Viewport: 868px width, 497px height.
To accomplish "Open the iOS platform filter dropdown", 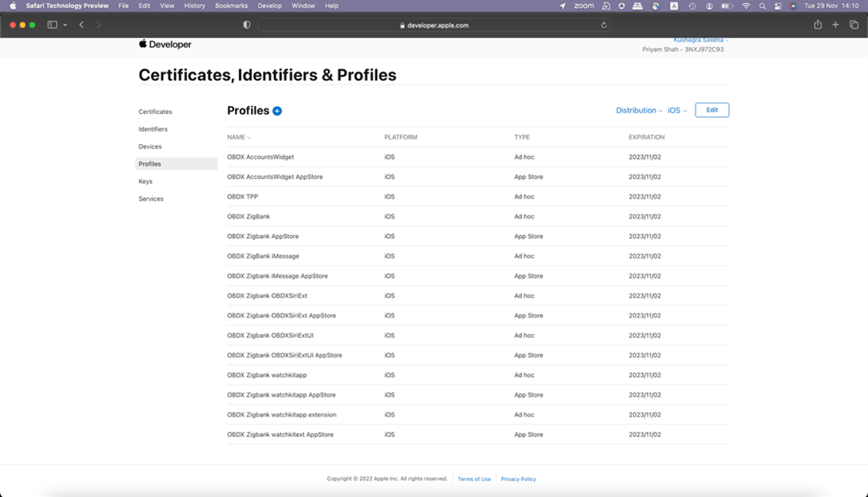I will (676, 111).
